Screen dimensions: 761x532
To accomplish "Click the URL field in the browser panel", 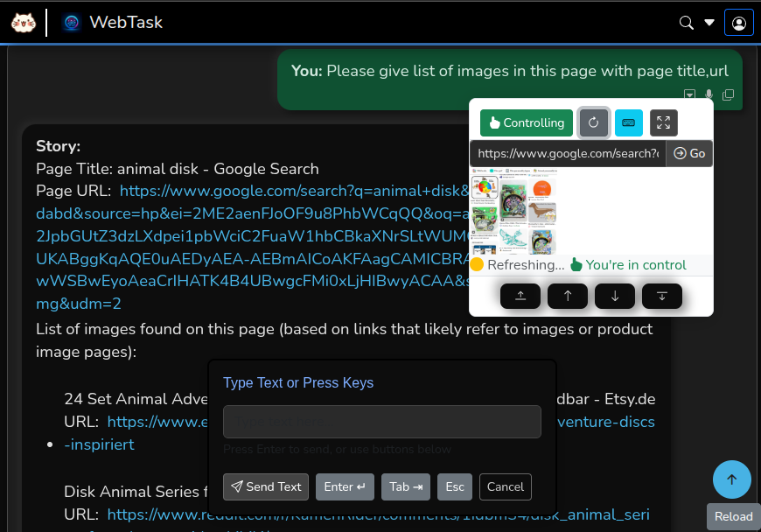I will pyautogui.click(x=568, y=153).
